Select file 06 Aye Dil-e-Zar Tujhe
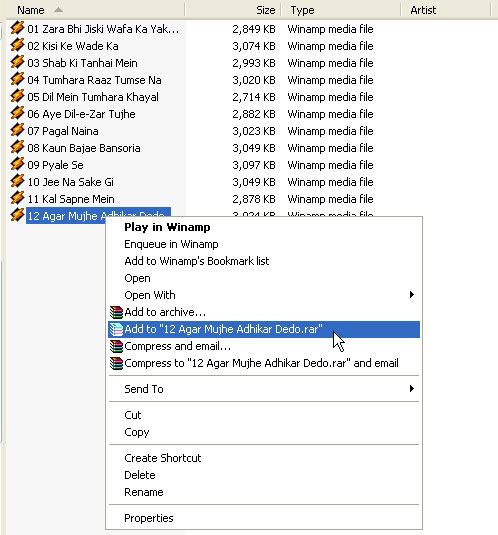Image resolution: width=498 pixels, height=535 pixels. pyautogui.click(x=81, y=114)
